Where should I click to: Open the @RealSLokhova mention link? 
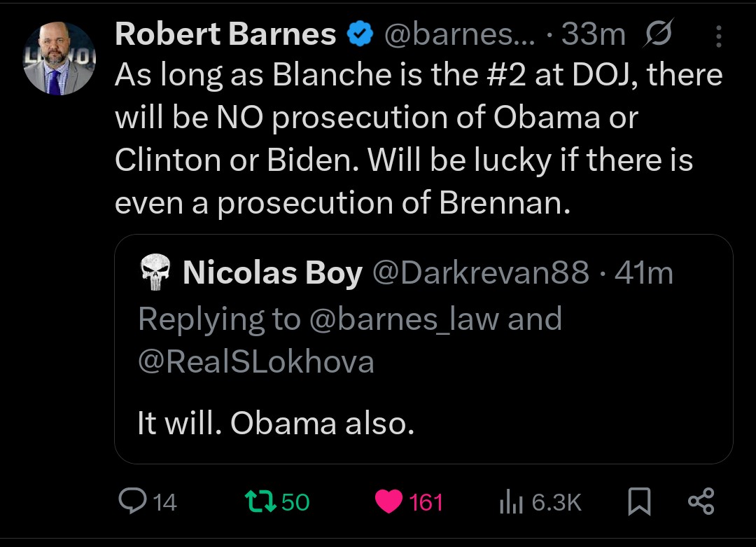coord(256,362)
